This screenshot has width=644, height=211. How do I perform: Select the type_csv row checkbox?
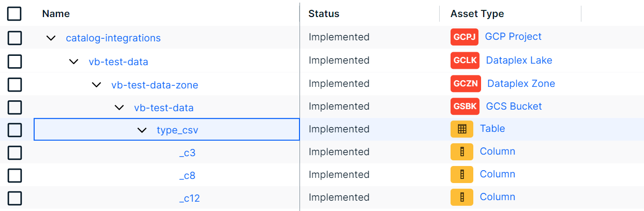[14, 130]
